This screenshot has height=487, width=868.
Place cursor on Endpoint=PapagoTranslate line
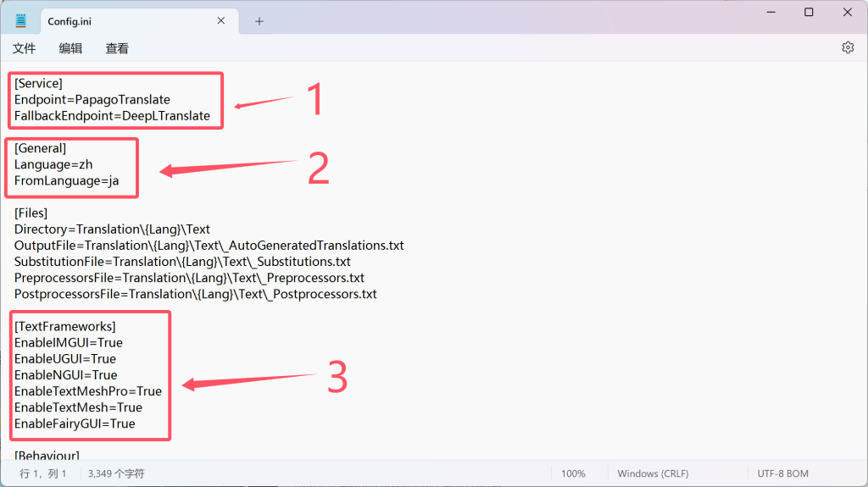[92, 100]
